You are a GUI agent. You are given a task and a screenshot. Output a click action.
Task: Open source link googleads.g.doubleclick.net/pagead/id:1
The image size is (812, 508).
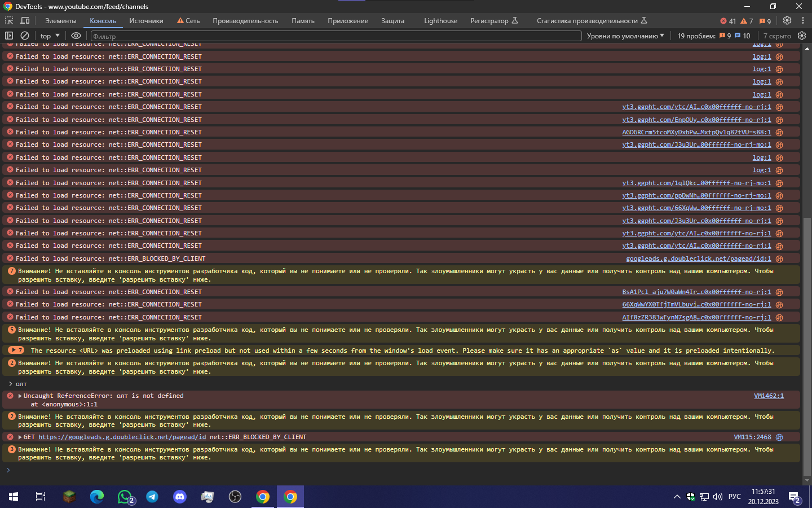(698, 259)
